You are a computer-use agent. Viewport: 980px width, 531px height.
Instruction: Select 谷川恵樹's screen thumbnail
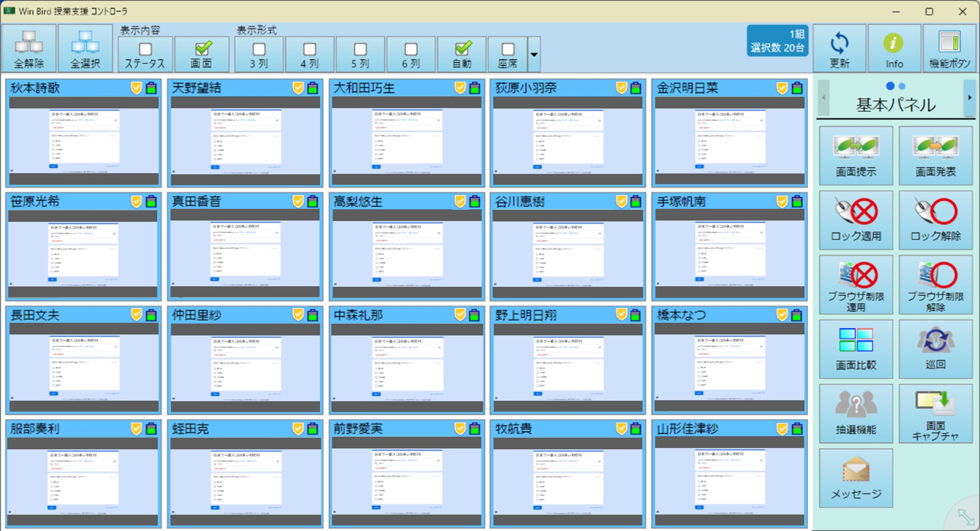click(x=568, y=254)
